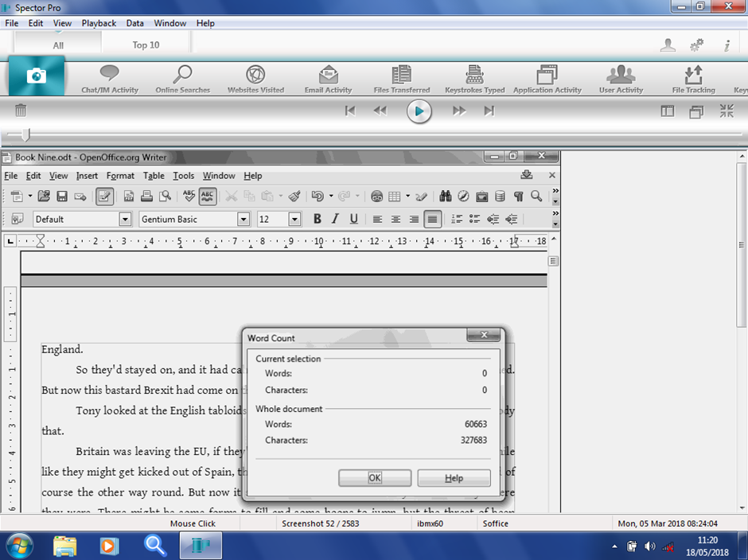Click OK in Word Count dialog
Image resolution: width=748 pixels, height=560 pixels.
(x=375, y=478)
